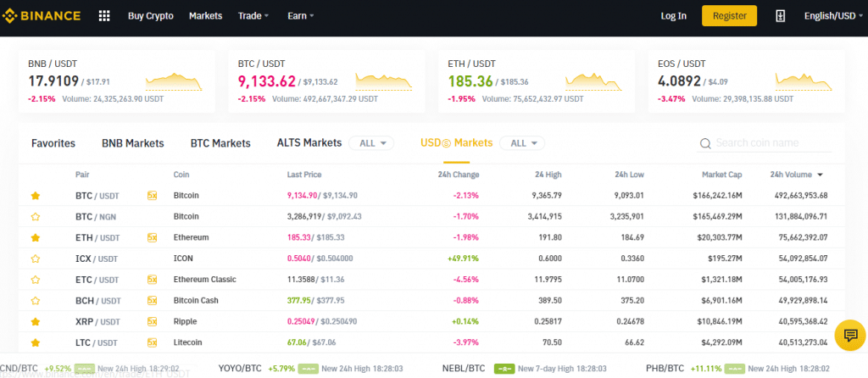Click the 5x margin badge for XRP/USDT
Screen dimensions: 868x378
click(x=153, y=321)
